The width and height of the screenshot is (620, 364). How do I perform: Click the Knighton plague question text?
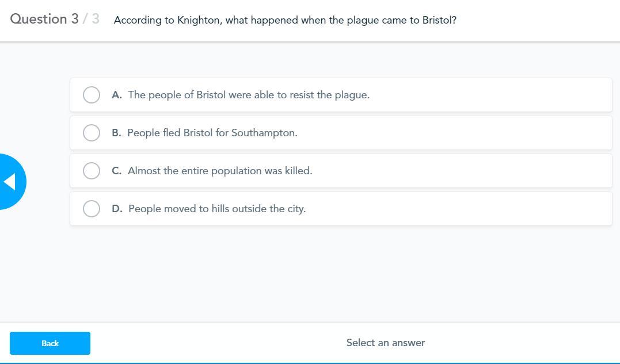285,20
